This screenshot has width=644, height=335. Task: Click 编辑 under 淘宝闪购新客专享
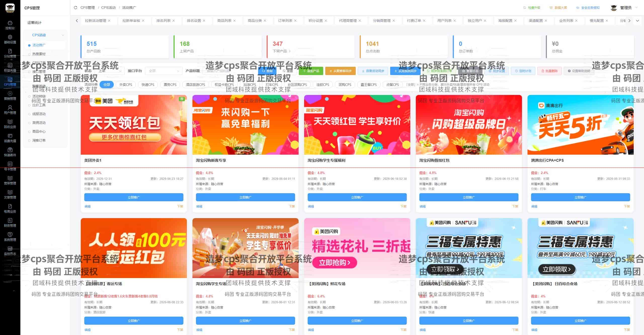[x=199, y=206]
